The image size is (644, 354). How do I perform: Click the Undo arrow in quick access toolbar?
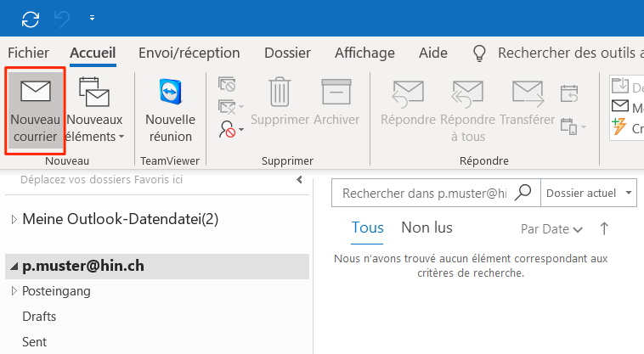click(62, 19)
